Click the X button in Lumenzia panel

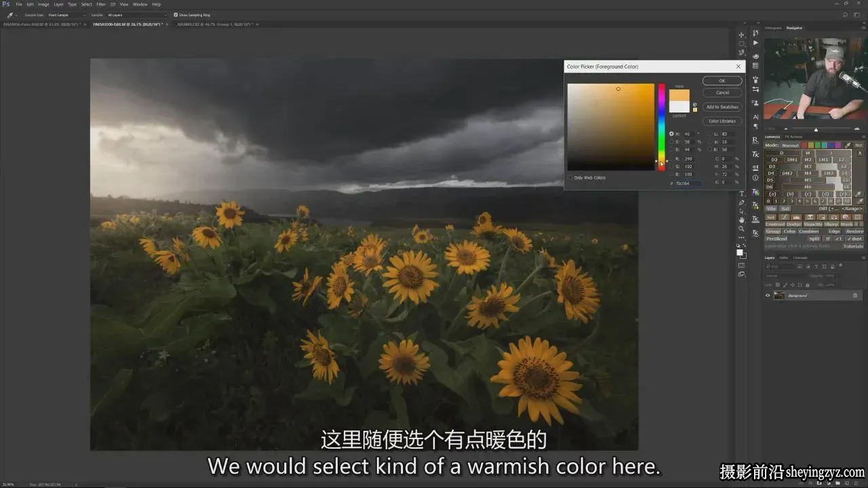point(860,153)
